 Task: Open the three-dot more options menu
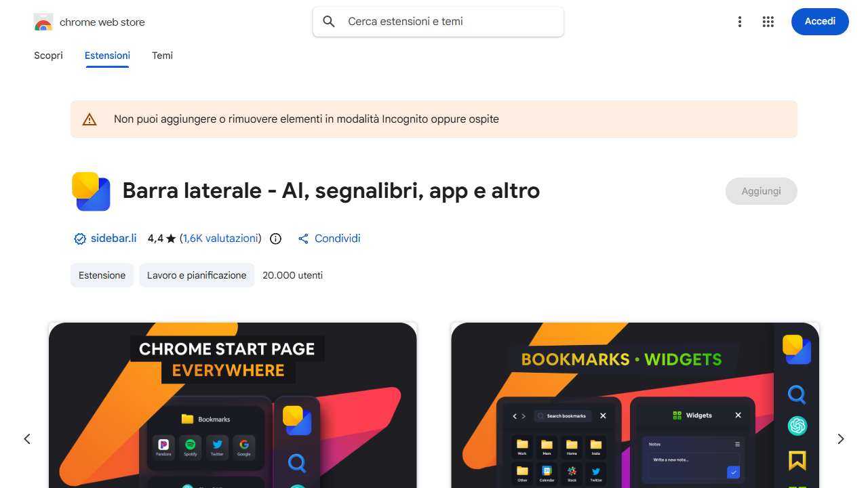[740, 22]
